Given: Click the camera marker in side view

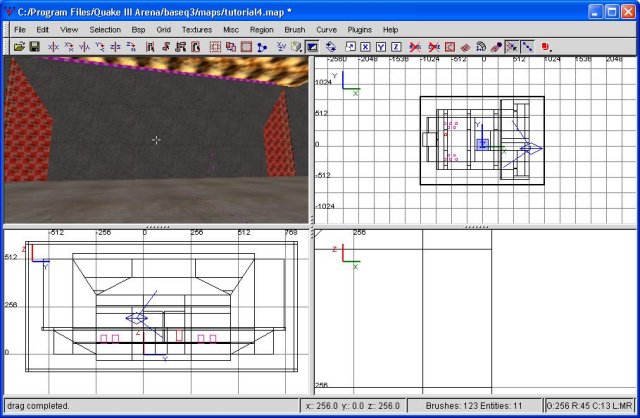Looking at the screenshot, I should click(x=137, y=318).
